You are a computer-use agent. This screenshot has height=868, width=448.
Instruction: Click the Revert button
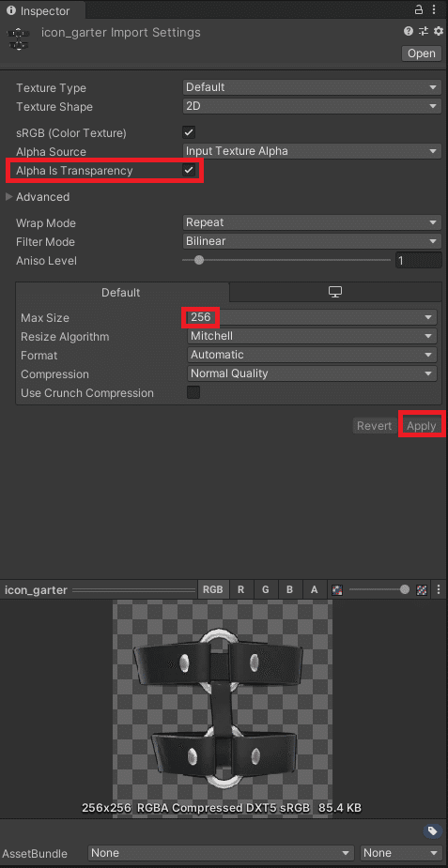(375, 426)
